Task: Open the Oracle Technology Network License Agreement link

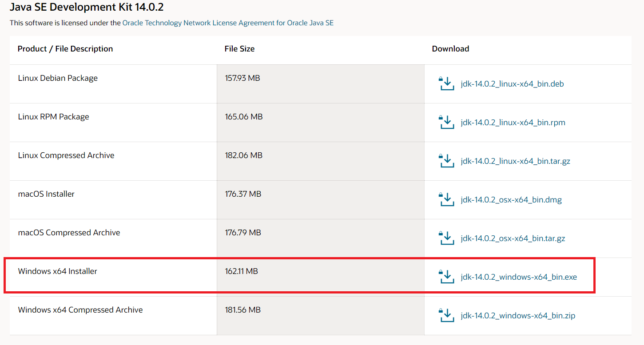Action: point(228,23)
